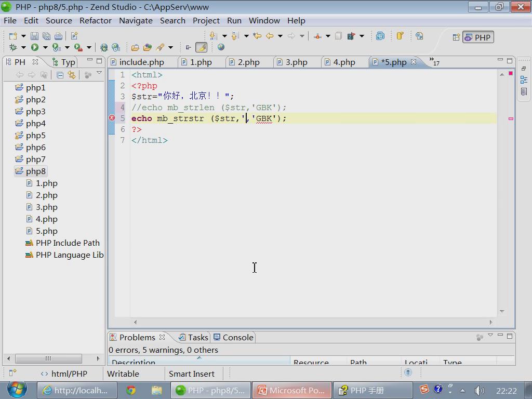Open the Search dropdown arrow

click(170, 47)
